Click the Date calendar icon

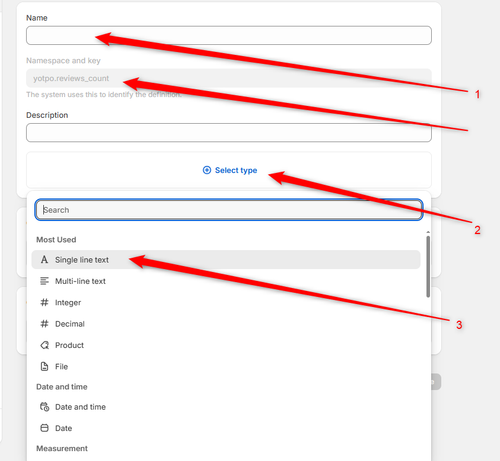pos(44,428)
